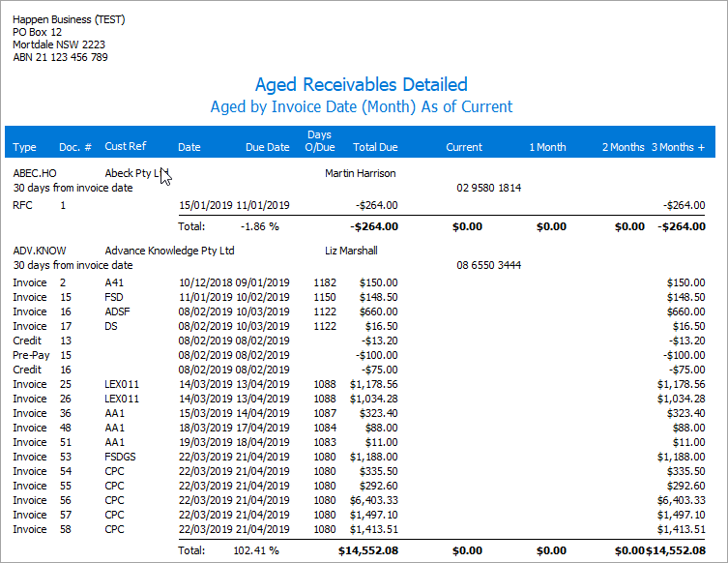
Task: Click the Current column header
Action: point(464,147)
